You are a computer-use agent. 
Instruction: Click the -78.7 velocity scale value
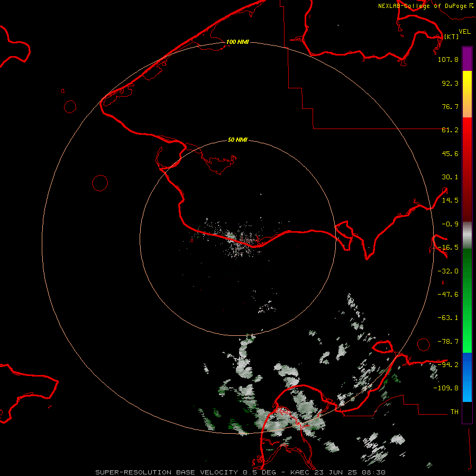[x=448, y=342]
